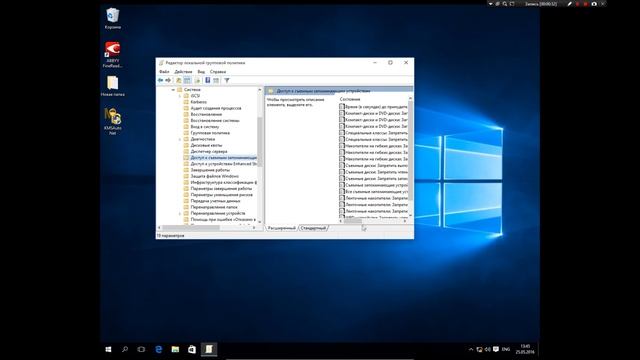Screen dimensions: 640x360
Task: Expand the Перенаправление устройств node
Action: click(180, 213)
